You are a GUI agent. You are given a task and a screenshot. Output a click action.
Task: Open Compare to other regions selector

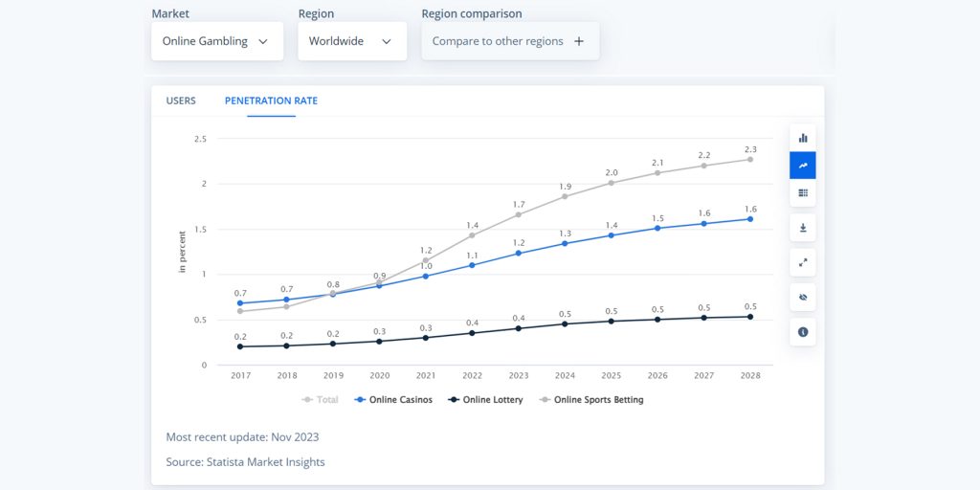pyautogui.click(x=509, y=41)
